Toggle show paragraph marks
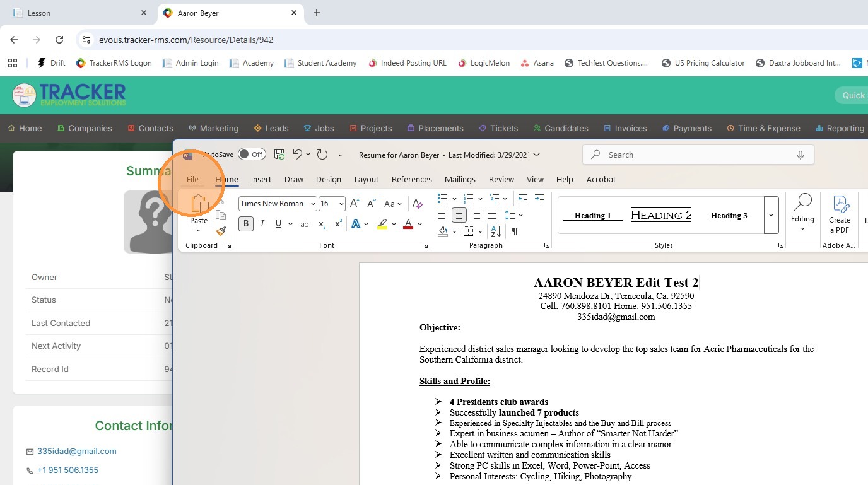The image size is (868, 485). [x=515, y=231]
